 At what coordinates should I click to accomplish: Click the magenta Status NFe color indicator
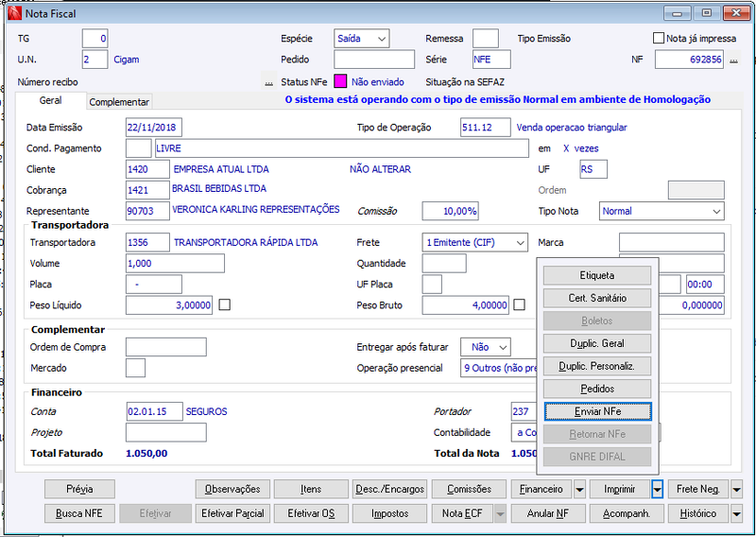point(340,81)
